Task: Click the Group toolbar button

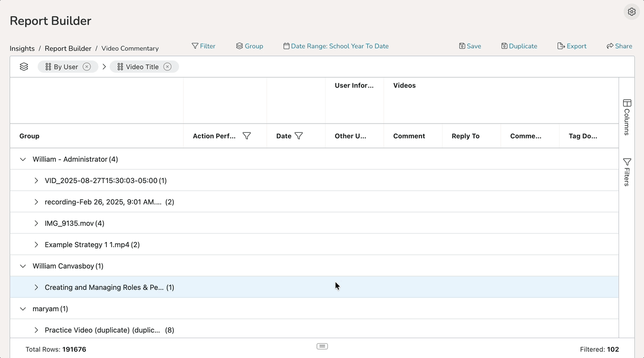Action: [x=249, y=46]
